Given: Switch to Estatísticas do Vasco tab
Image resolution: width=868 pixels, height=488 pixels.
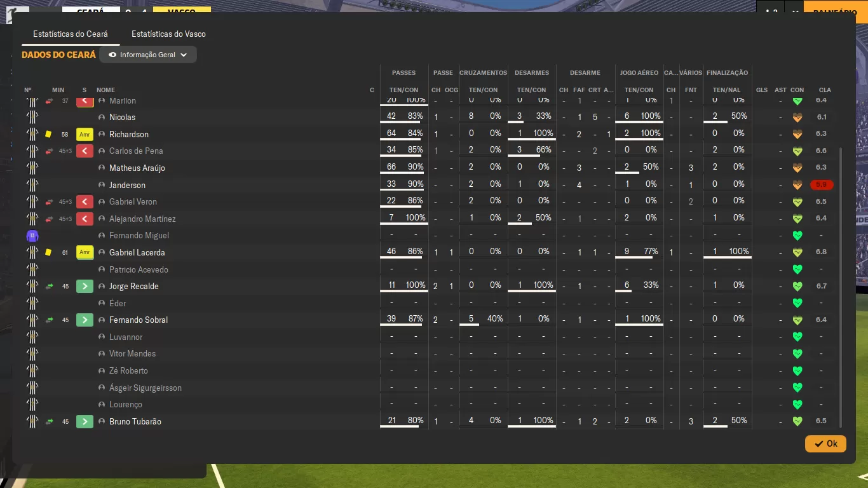Looking at the screenshot, I should click(168, 34).
